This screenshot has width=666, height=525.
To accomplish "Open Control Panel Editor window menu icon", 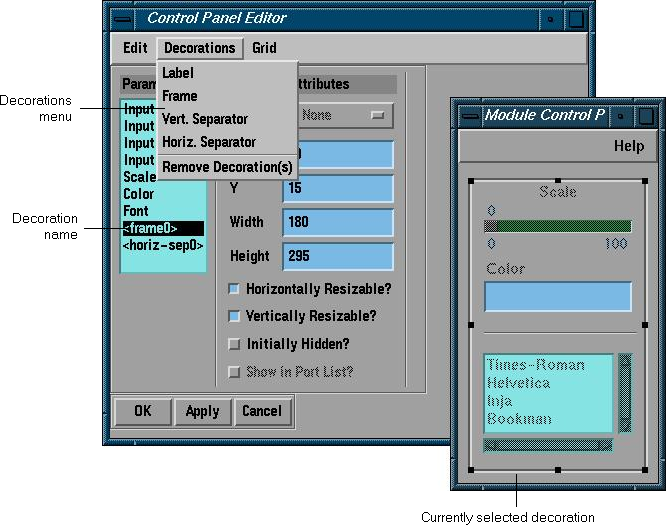I will click(121, 18).
